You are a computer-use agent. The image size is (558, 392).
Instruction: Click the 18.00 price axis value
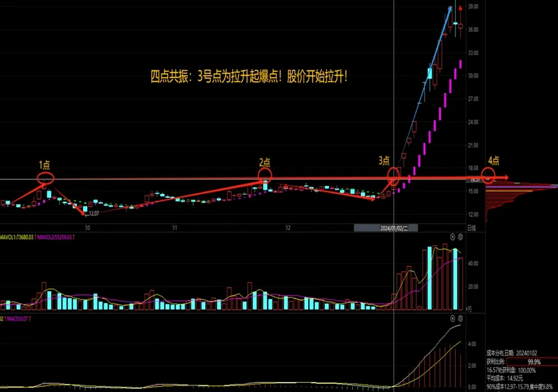(x=473, y=168)
